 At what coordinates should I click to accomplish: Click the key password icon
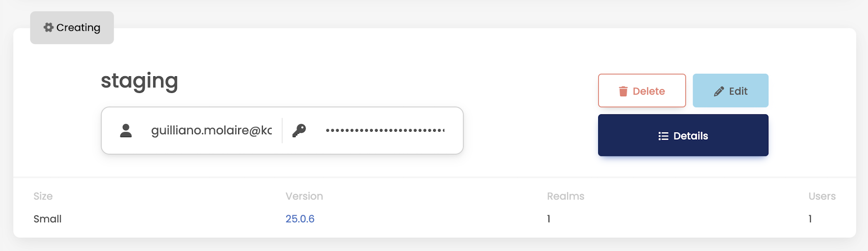pyautogui.click(x=299, y=131)
